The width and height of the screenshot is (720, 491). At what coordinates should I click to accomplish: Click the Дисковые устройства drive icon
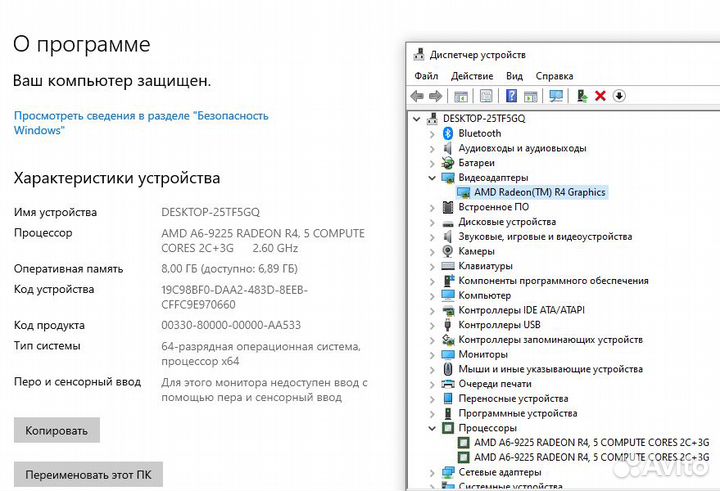[448, 224]
